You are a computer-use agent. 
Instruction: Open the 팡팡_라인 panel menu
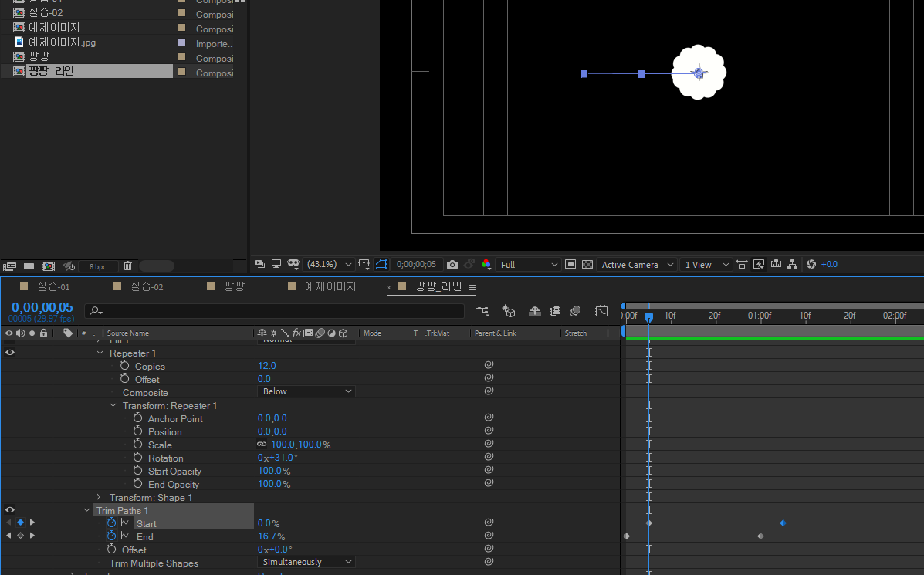(x=472, y=287)
